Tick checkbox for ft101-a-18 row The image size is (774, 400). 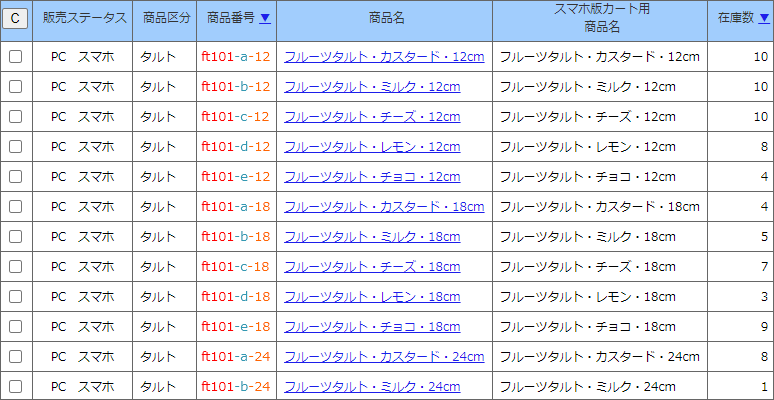pos(16,206)
